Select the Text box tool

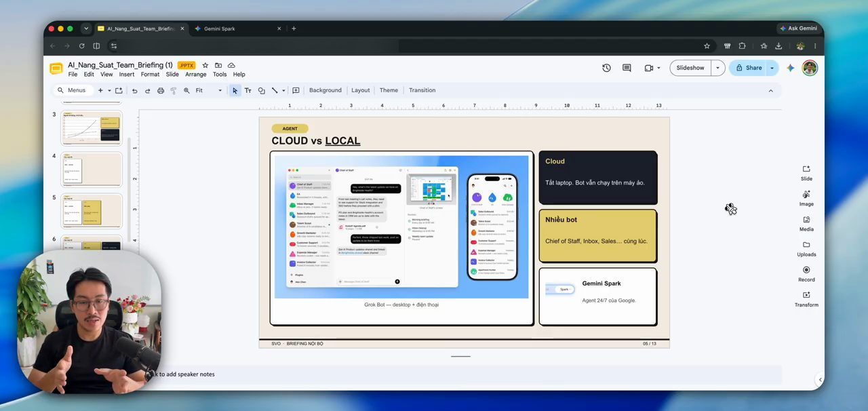click(x=248, y=90)
